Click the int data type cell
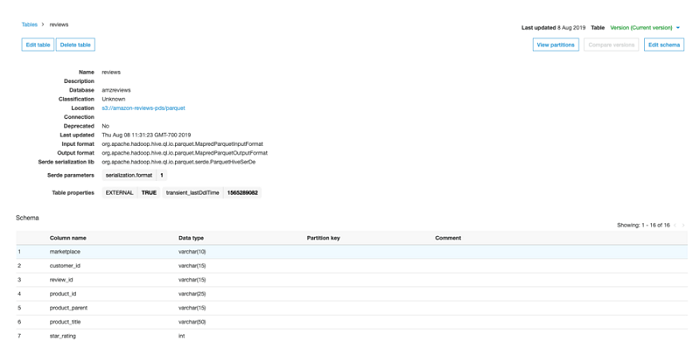This screenshot has width=700, height=362. pos(182,336)
